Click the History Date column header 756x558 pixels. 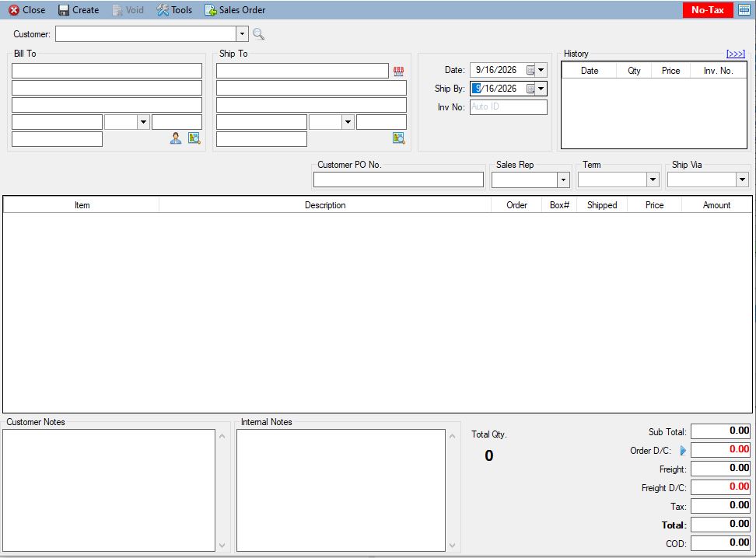[590, 71]
